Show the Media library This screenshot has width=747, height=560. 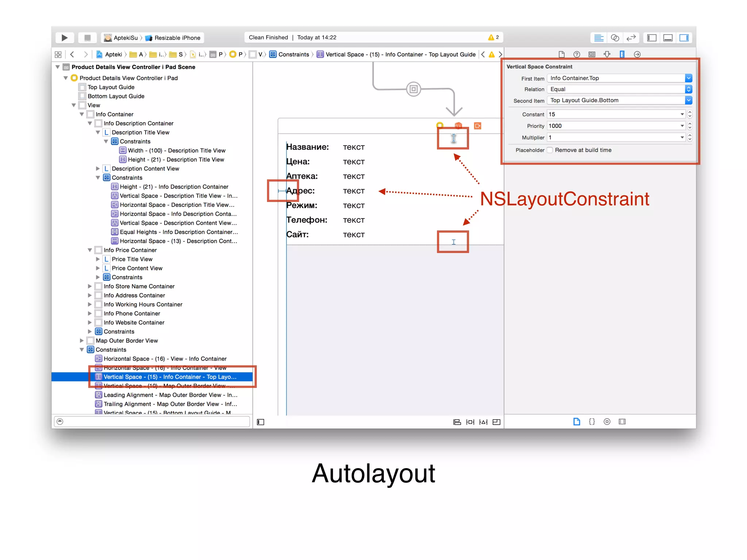[x=622, y=422]
